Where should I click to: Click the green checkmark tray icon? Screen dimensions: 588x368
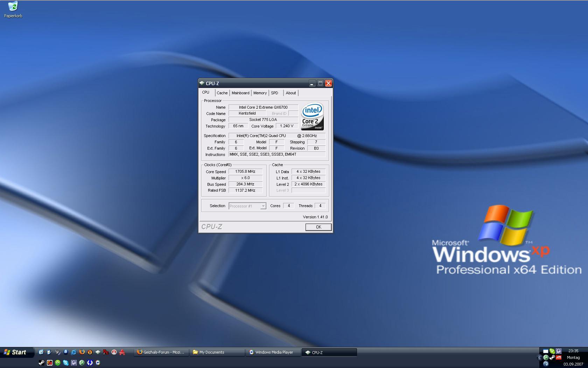(552, 351)
